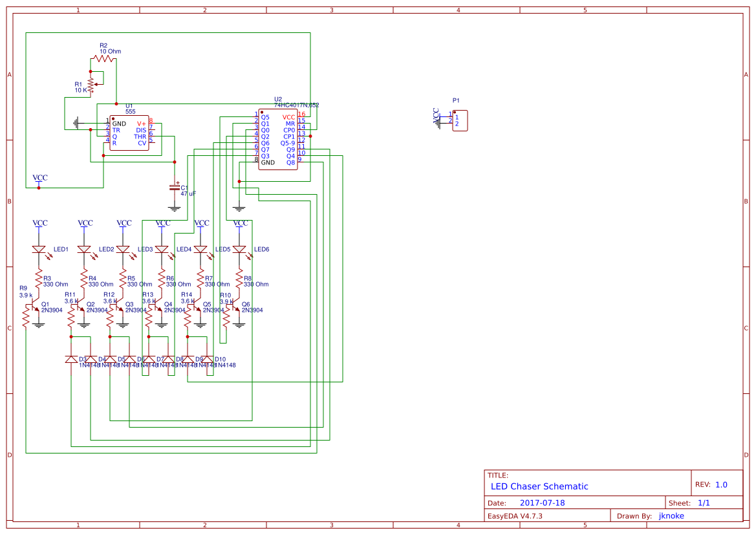Click the LED Chaser Schematic title text
The image size is (756, 535).
point(541,486)
